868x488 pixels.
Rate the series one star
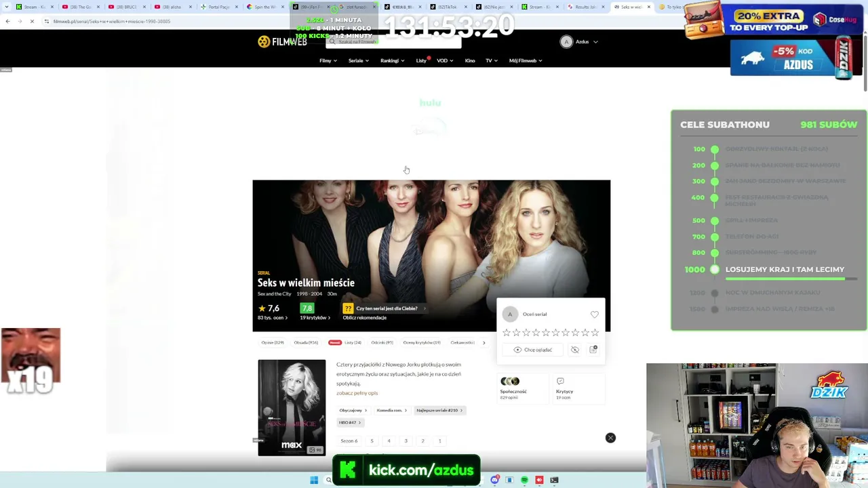click(x=507, y=333)
